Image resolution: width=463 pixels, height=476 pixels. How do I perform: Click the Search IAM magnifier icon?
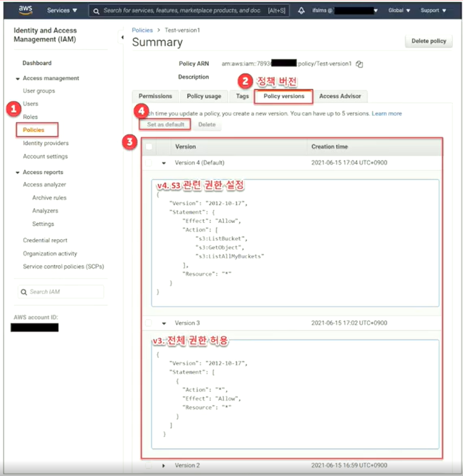24,292
